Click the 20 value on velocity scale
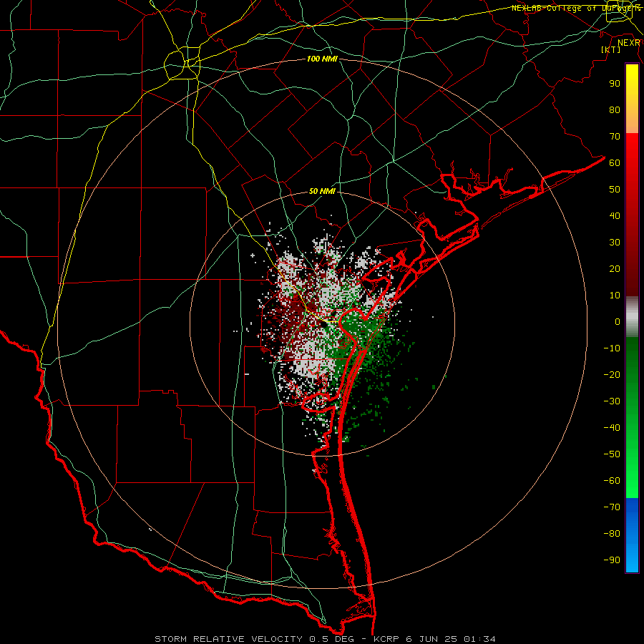 coord(615,268)
